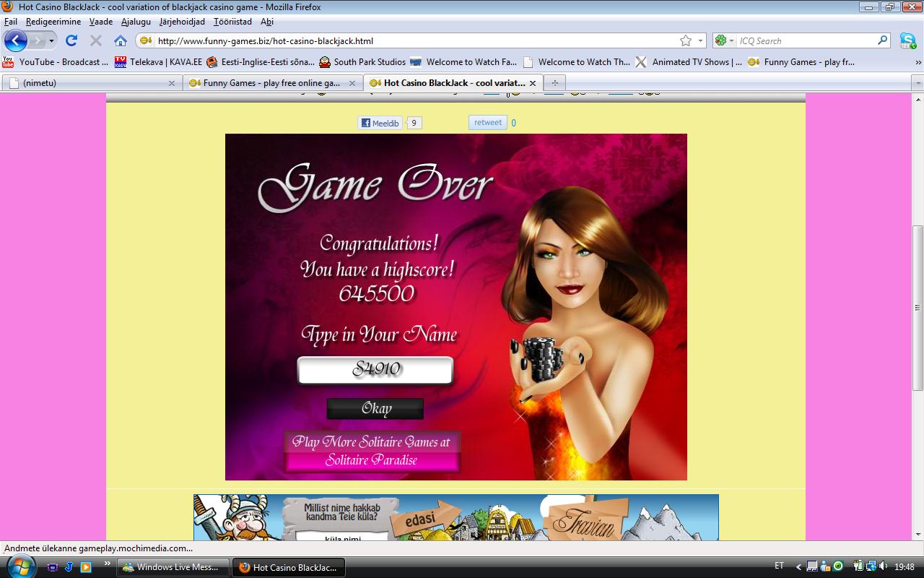Open the back/forward history dropdown arrow
The width and height of the screenshot is (924, 578).
[51, 41]
